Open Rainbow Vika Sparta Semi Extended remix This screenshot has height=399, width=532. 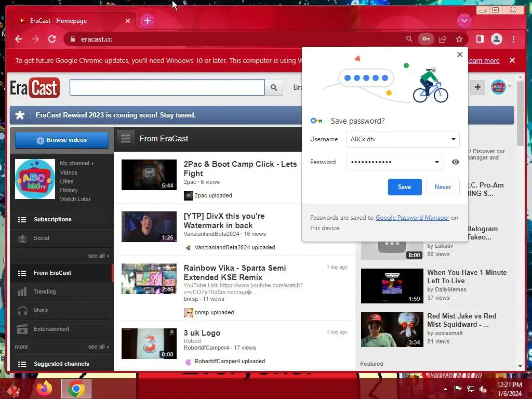tap(234, 272)
